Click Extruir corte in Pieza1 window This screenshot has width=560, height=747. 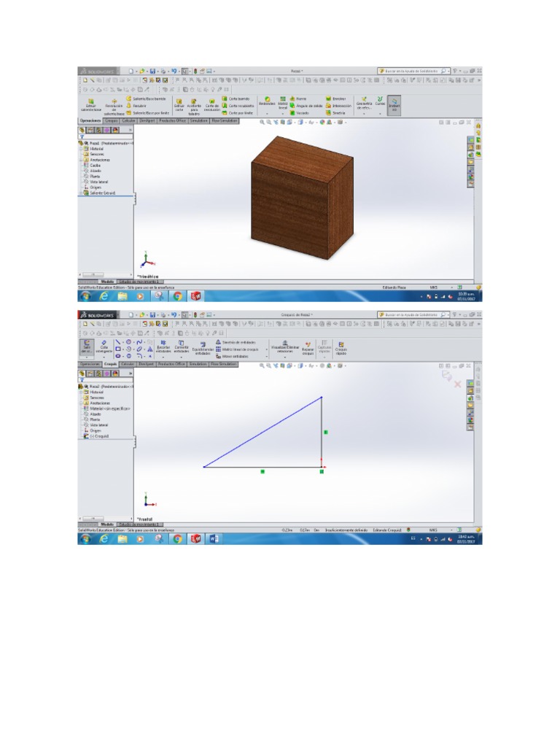(179, 106)
